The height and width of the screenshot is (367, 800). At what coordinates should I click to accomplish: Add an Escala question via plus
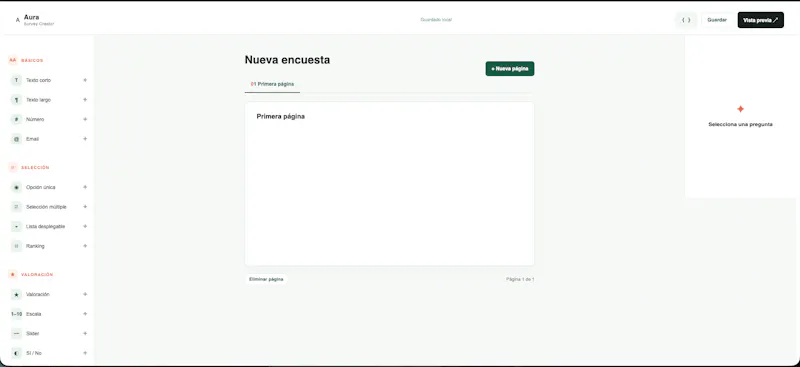[85, 314]
